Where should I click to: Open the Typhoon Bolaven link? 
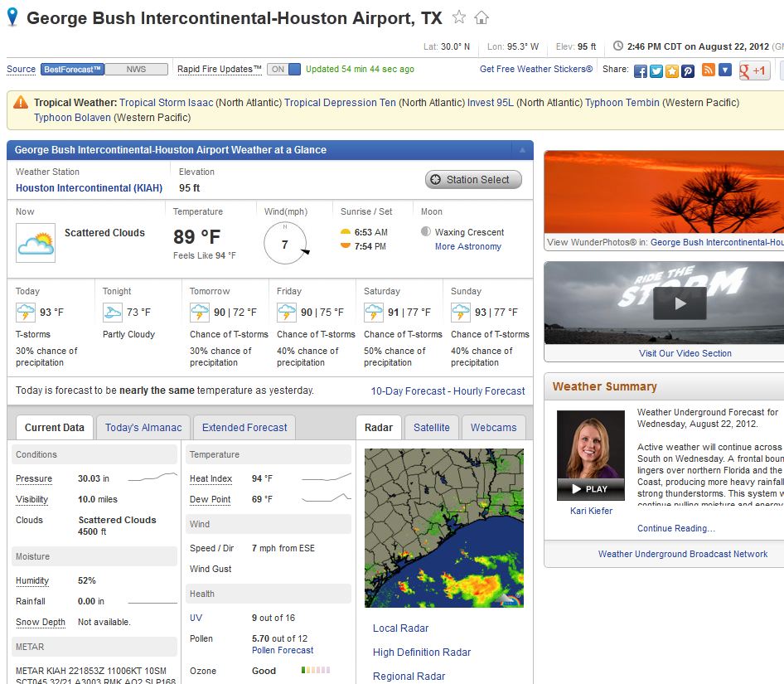point(72,118)
